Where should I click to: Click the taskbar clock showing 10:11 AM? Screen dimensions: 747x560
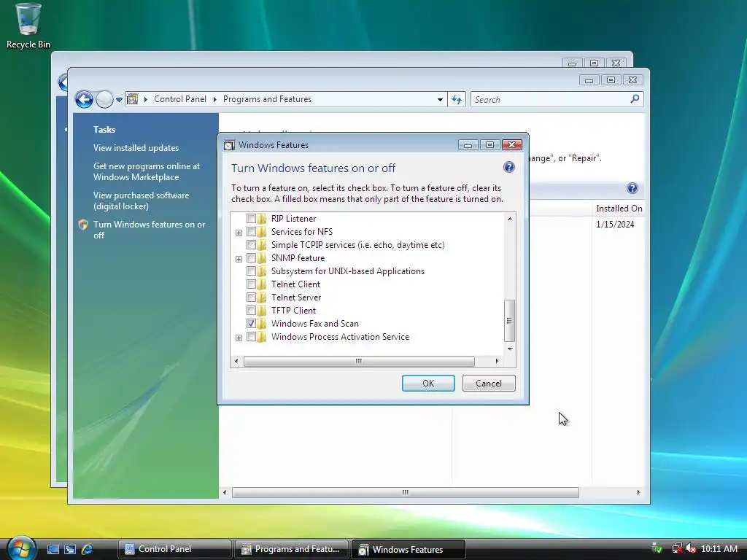tap(719, 548)
